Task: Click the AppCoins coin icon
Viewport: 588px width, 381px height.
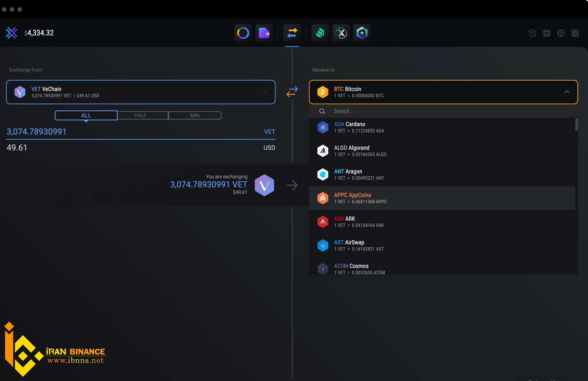Action: [x=323, y=198]
